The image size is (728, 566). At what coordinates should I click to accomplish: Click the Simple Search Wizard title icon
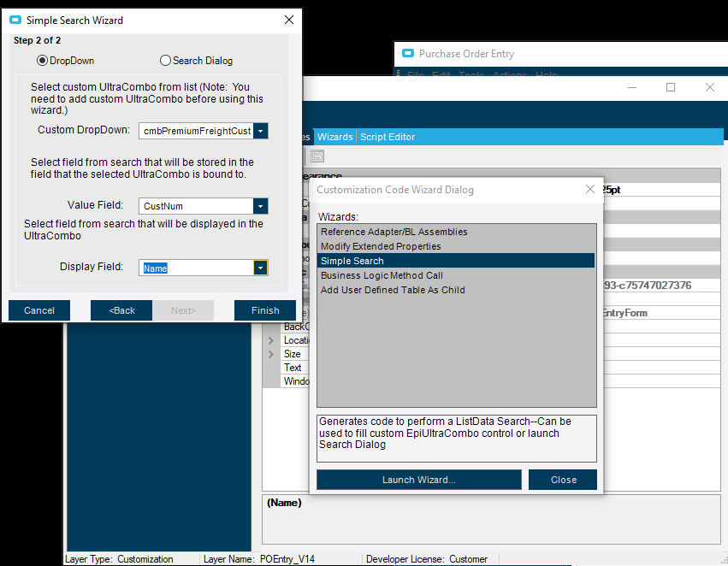15,20
